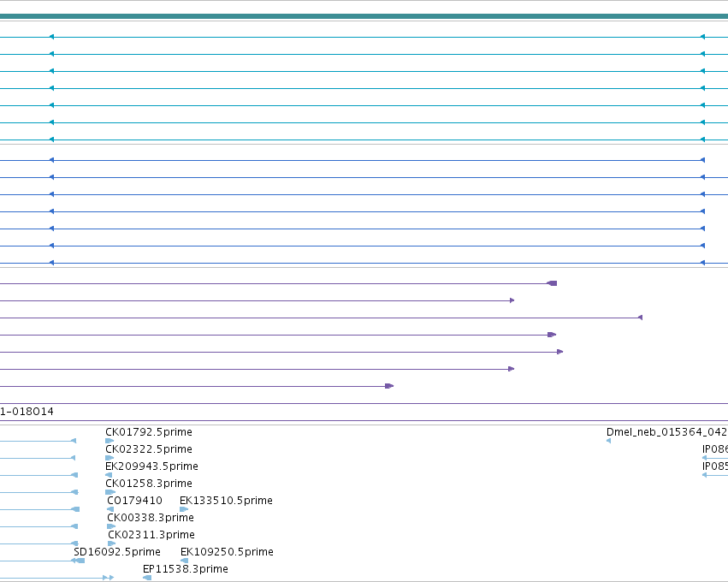728x582 pixels.
Task: Click the SD16092.5prime feature label
Action: (x=117, y=552)
